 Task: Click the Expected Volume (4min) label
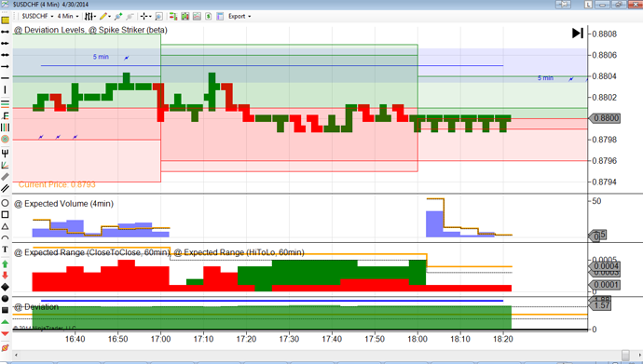pyautogui.click(x=64, y=204)
